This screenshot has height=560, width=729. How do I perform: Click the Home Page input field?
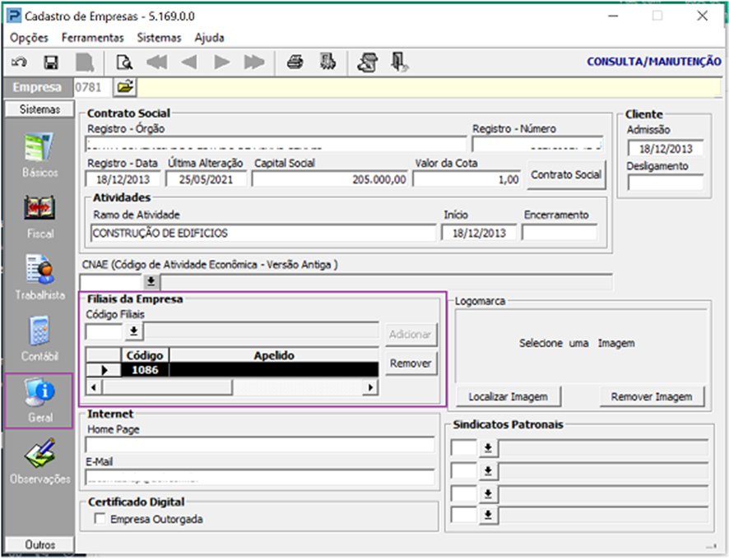tap(260, 445)
